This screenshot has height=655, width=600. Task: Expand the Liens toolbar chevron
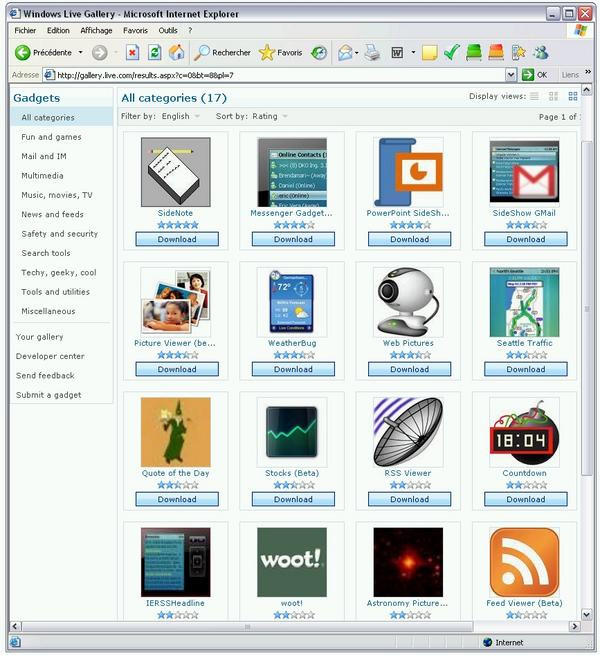(x=587, y=72)
